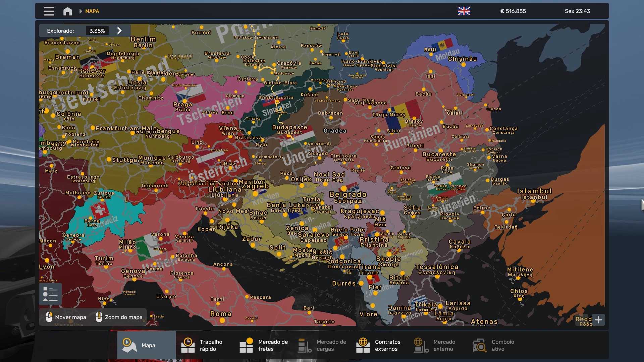Click the MAPA breadcrumb label

pos(92,11)
